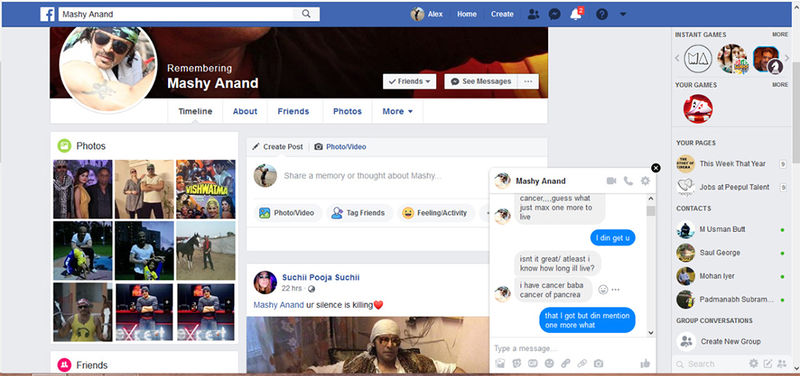Send thumbs up like in chat
This screenshot has width=800, height=376.
(x=645, y=363)
